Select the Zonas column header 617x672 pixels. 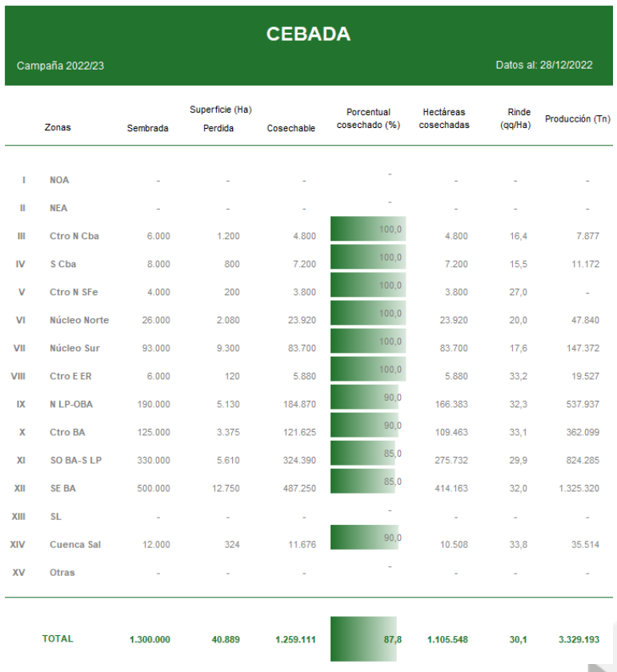click(x=58, y=128)
